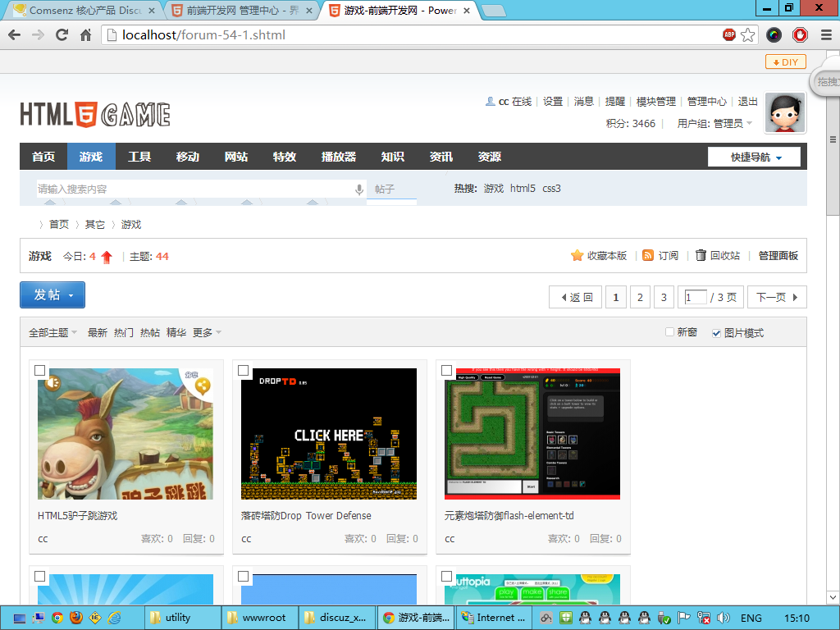Open the 游戏 nav menu item

point(91,157)
